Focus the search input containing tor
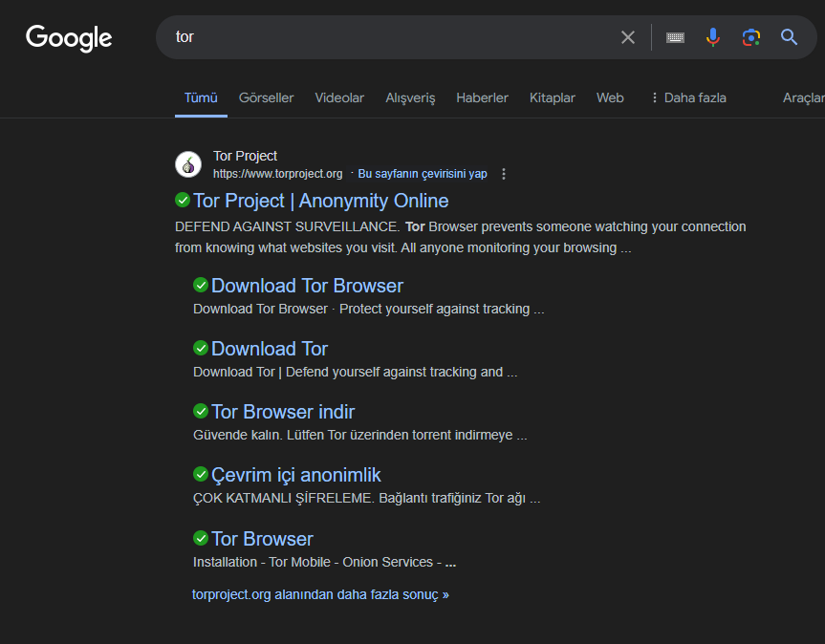Screen dimensions: 825x644 (x=382, y=37)
